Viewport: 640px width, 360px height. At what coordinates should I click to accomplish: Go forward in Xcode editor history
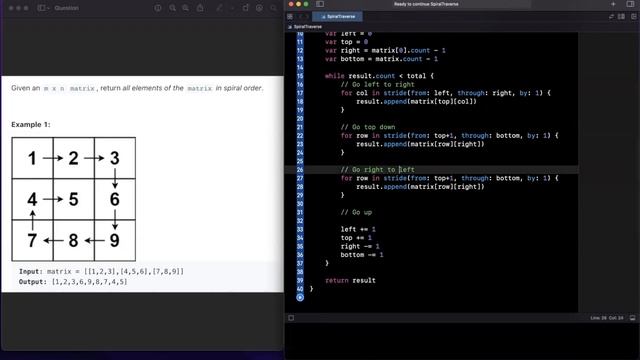pyautogui.click(x=307, y=16)
